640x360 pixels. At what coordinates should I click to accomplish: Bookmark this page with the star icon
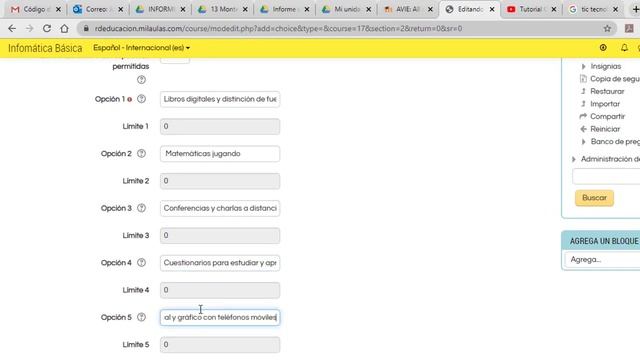(607, 28)
